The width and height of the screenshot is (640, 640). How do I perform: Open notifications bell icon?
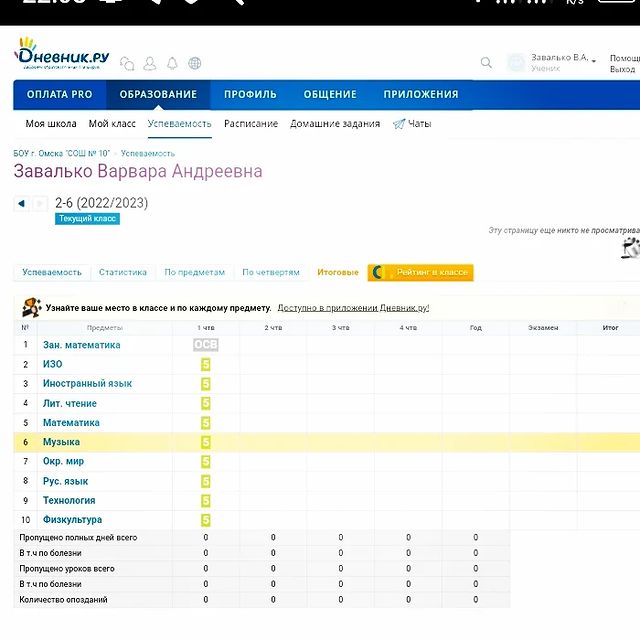point(172,63)
